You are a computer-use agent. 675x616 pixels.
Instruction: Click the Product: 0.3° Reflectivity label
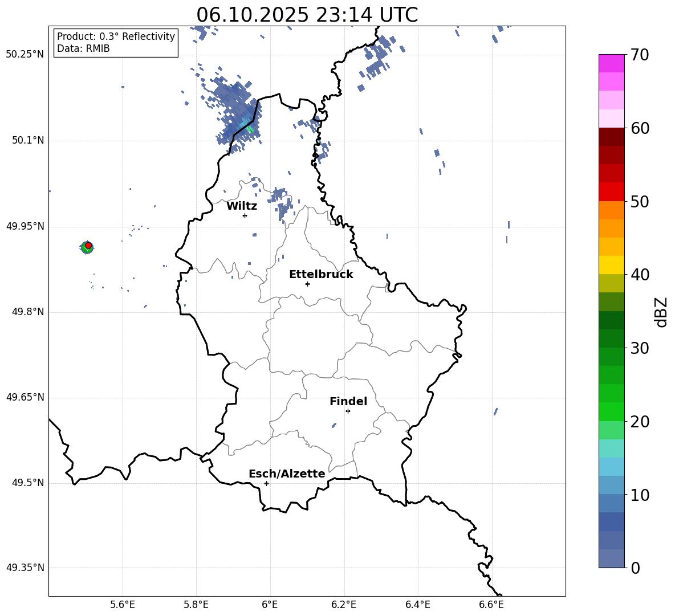(116, 36)
